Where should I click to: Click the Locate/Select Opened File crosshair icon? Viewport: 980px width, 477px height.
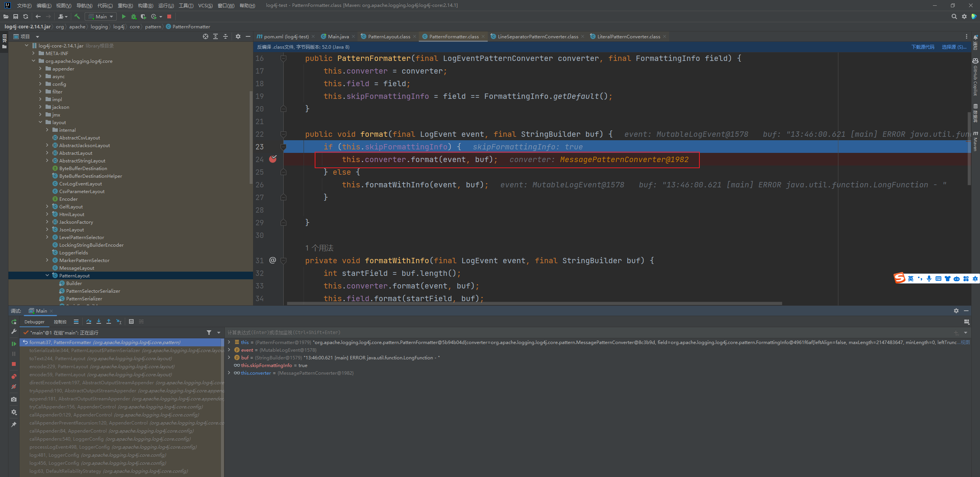206,36
